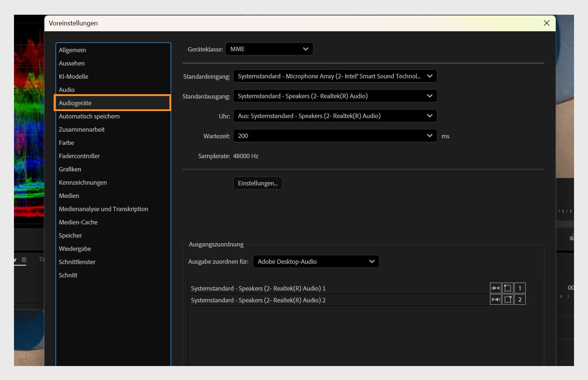Open the Geräteklasse MME dropdown
The image size is (588, 380).
(269, 49)
